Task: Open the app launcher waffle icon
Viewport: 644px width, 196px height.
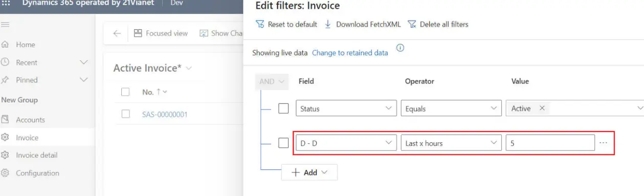Action: (x=6, y=3)
